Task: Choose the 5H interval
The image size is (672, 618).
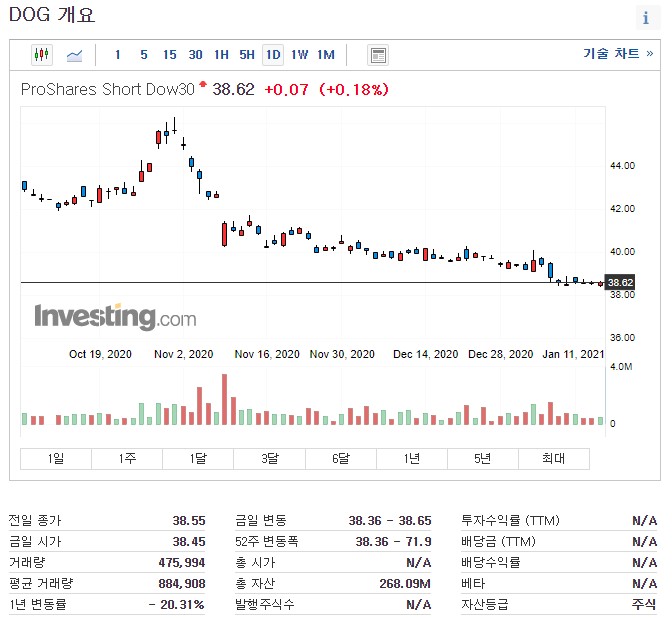Action: click(x=247, y=55)
